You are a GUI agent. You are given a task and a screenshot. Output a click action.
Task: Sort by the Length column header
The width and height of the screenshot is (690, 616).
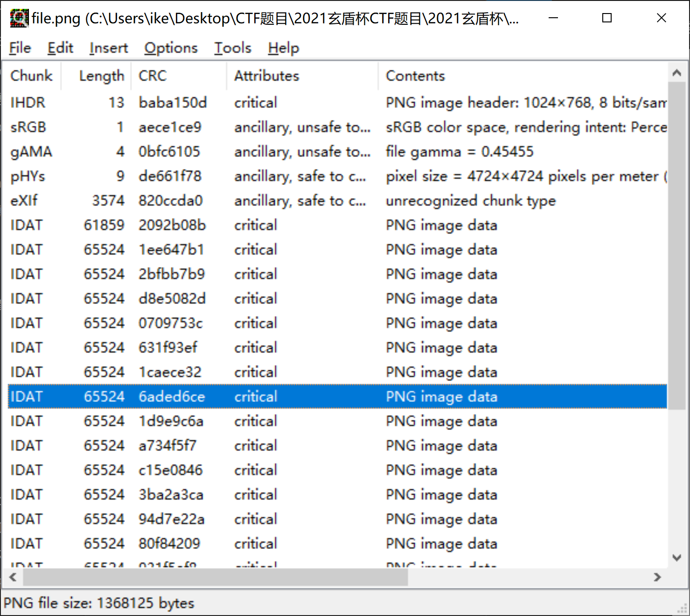click(102, 76)
